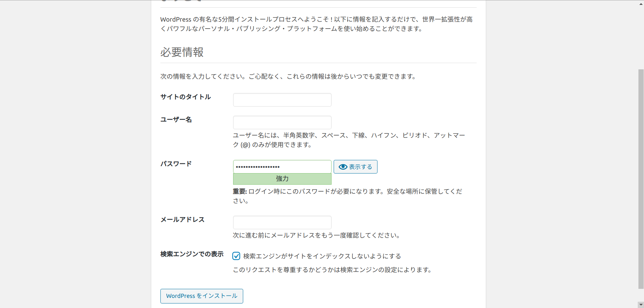Click the サイトのタイトル input field

pyautogui.click(x=282, y=100)
